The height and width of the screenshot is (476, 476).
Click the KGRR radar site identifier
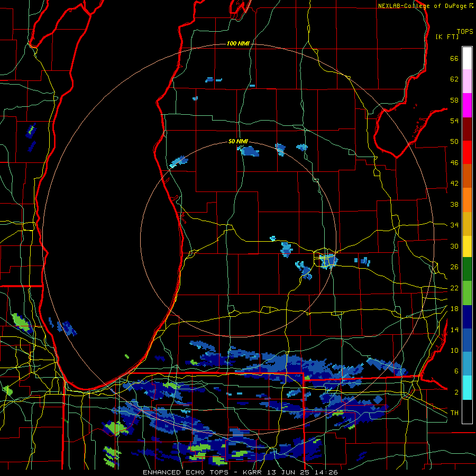coord(252,472)
